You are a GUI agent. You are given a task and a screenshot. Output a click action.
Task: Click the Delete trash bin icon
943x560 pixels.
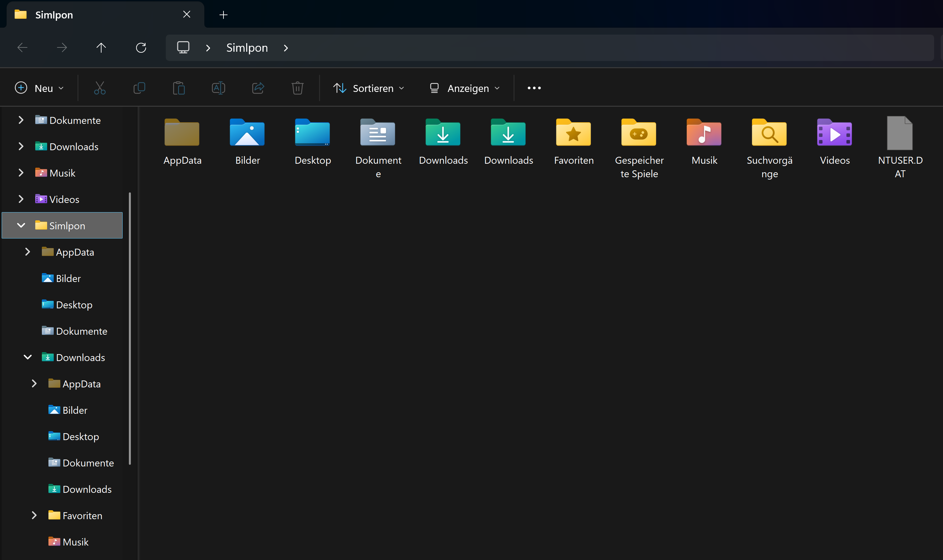297,88
